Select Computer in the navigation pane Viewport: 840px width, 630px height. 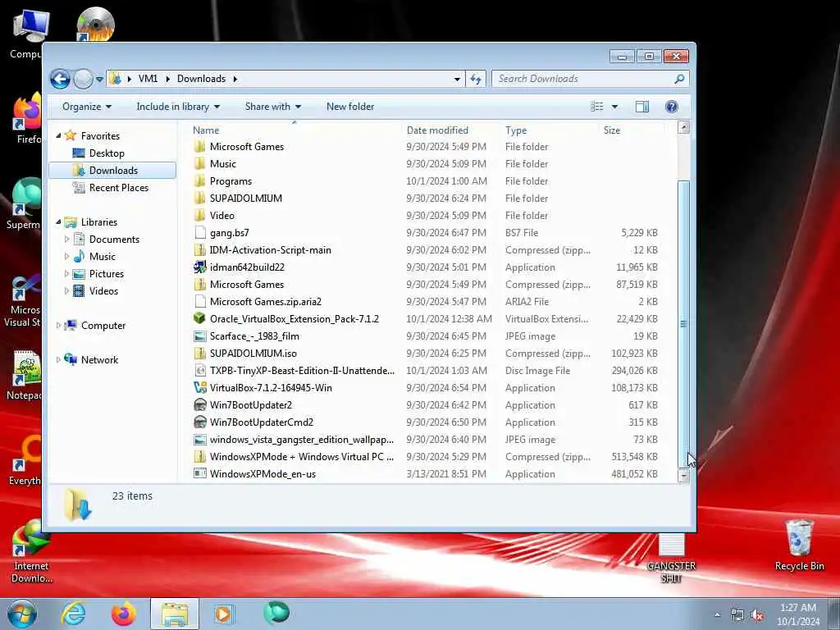pyautogui.click(x=103, y=325)
